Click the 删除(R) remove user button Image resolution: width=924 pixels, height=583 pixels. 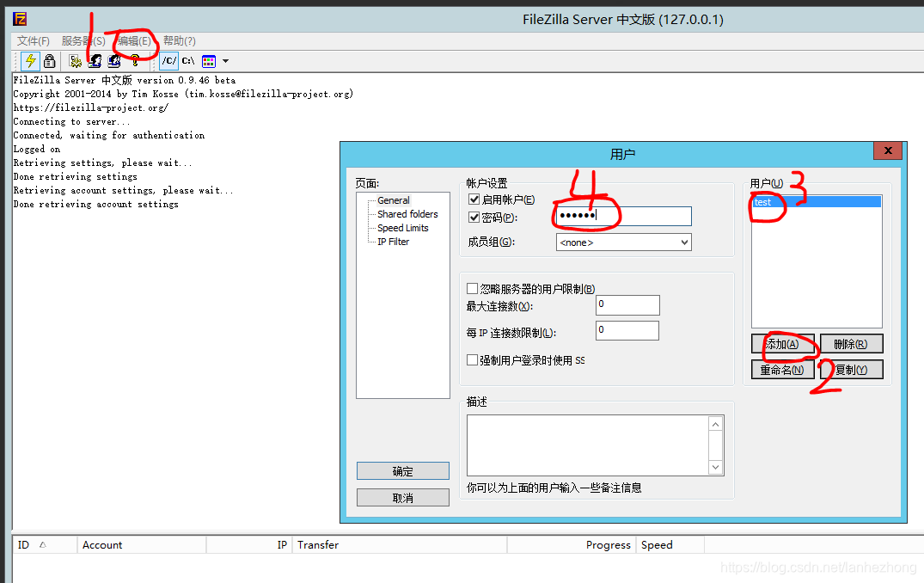[x=851, y=344]
